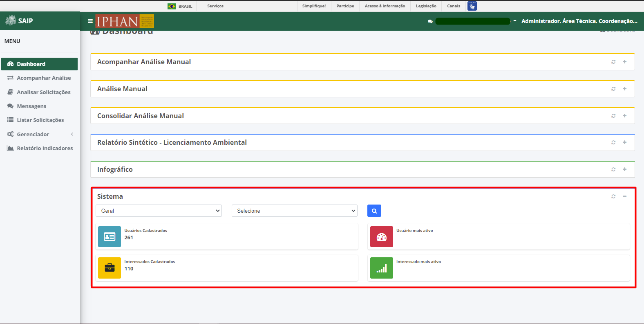The width and height of the screenshot is (644, 324).
Task: Refresh the Acompanhar Análise Manual panel
Action: point(613,62)
